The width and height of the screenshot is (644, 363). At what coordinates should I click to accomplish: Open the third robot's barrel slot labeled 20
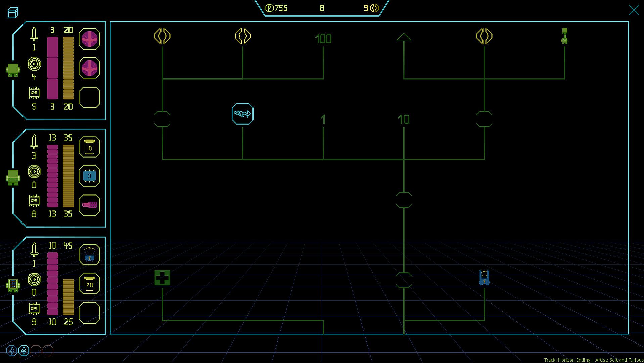90,284
